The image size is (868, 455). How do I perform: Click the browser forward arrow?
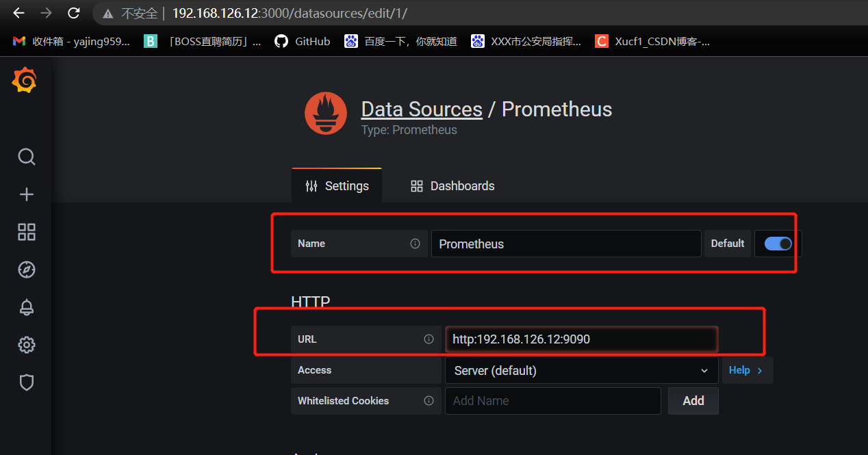coord(46,12)
